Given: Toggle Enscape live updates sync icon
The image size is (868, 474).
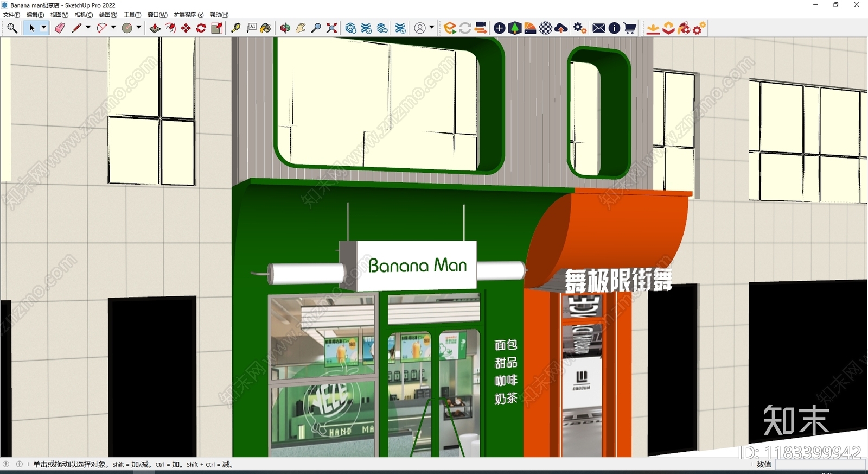Looking at the screenshot, I should click(465, 28).
